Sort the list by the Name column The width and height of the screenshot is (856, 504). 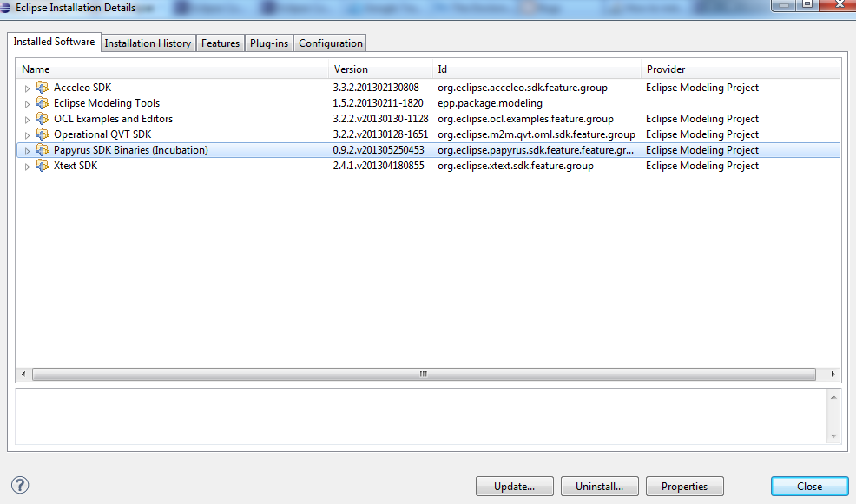pos(172,69)
